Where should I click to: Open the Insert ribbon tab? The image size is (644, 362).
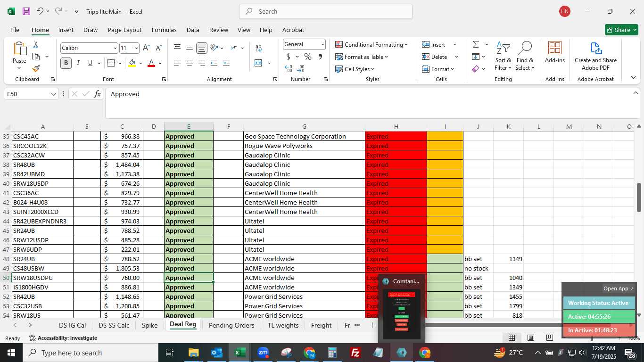pyautogui.click(x=66, y=30)
